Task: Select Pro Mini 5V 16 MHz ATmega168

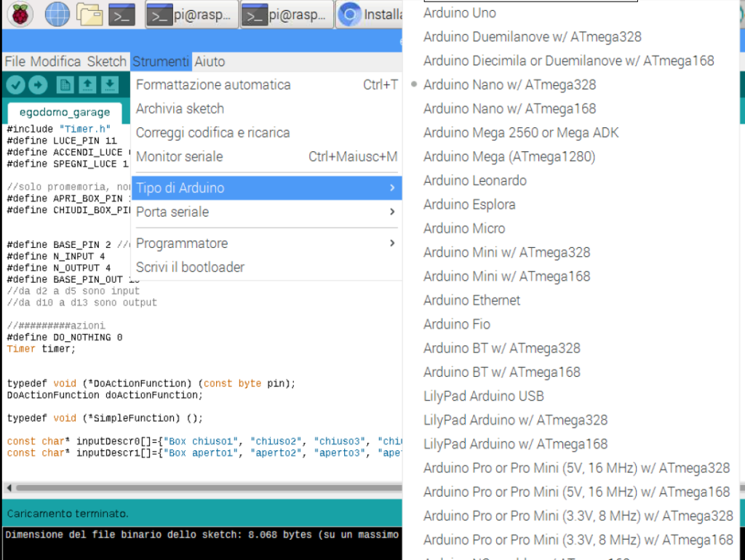Action: [571, 492]
